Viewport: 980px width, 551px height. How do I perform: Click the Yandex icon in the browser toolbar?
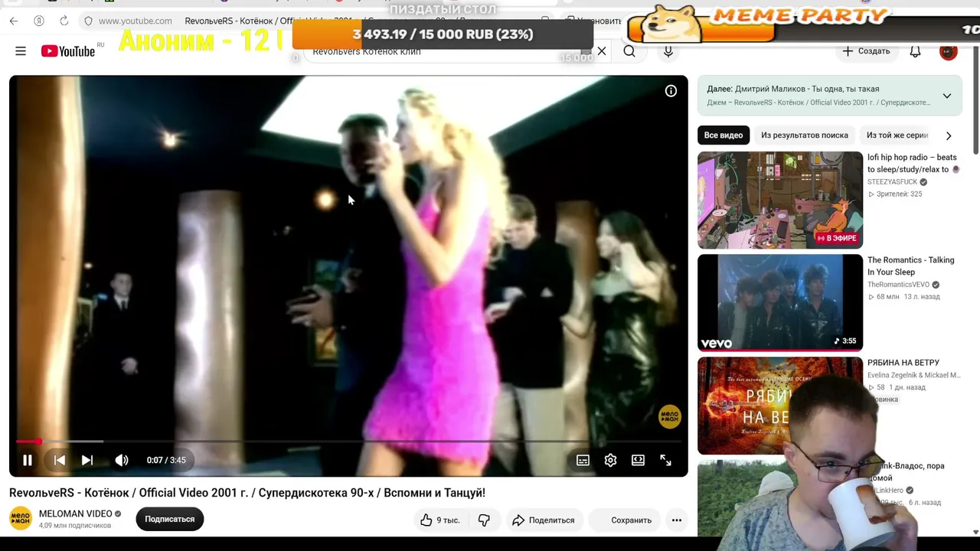tap(39, 21)
